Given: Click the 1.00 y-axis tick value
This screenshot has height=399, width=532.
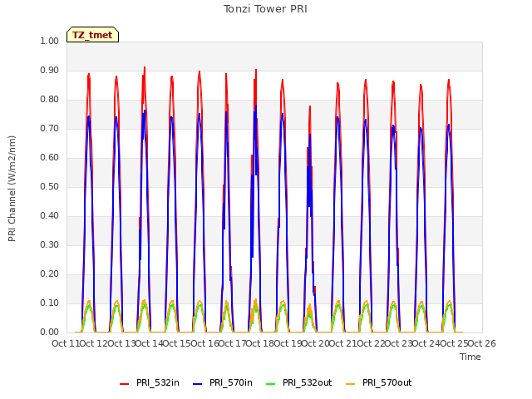Looking at the screenshot, I should [50, 41].
